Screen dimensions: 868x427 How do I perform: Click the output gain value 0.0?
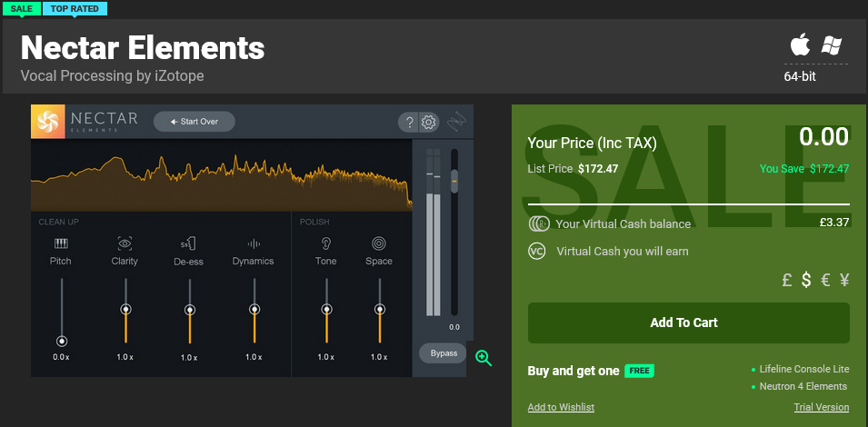454,327
